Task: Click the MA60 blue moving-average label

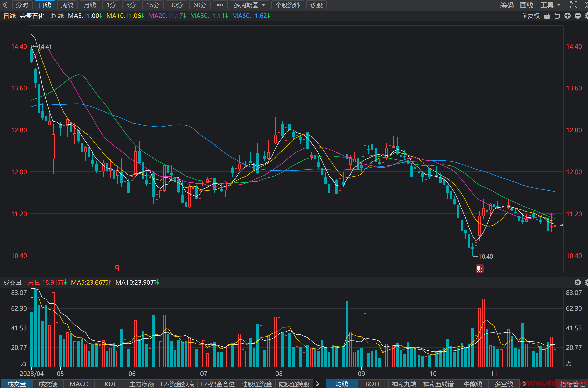Action: 251,16
